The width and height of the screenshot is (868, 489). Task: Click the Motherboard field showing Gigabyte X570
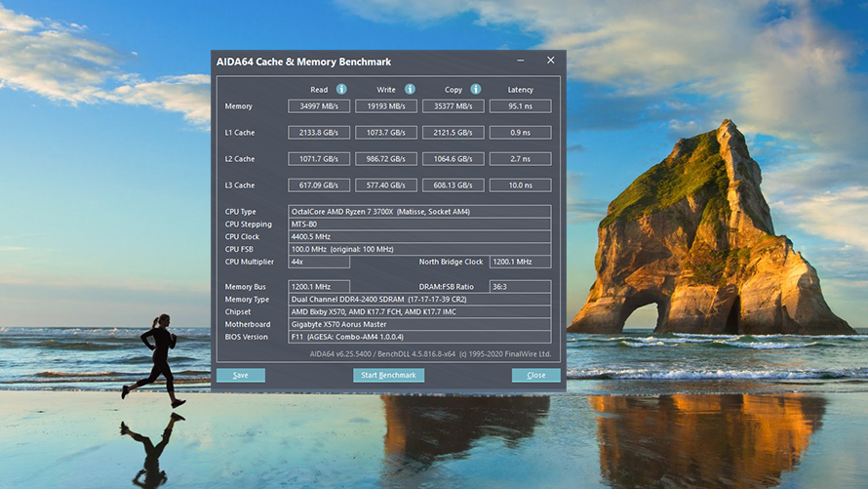tap(419, 324)
